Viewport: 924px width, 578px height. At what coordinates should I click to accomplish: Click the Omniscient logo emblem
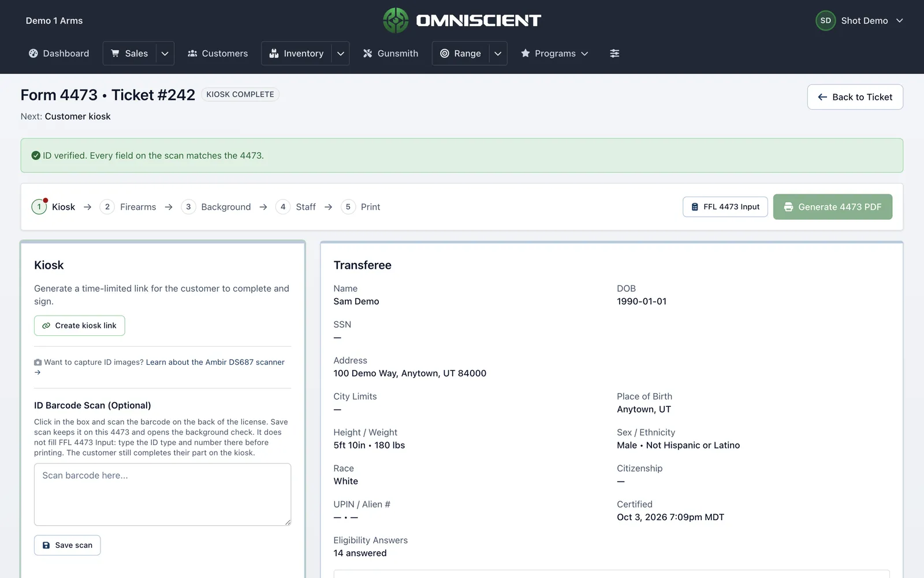pyautogui.click(x=396, y=21)
